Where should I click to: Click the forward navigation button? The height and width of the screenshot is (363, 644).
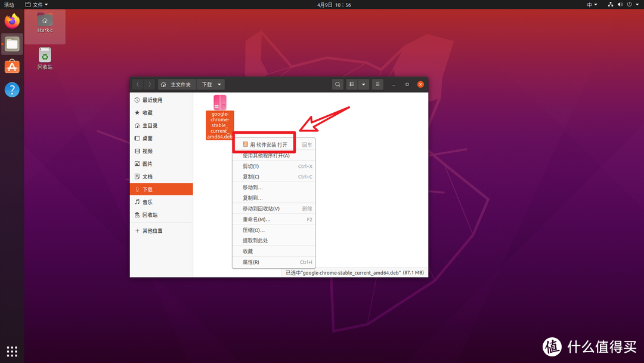(x=149, y=84)
